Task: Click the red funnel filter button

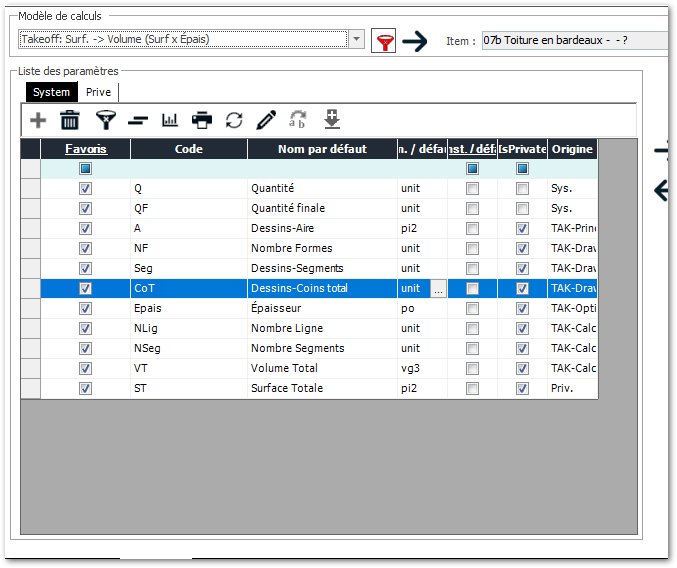Action: [383, 40]
